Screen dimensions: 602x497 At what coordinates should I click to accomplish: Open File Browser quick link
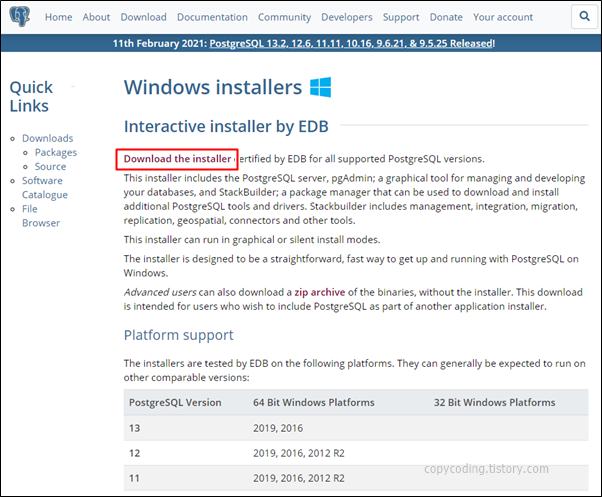point(41,216)
